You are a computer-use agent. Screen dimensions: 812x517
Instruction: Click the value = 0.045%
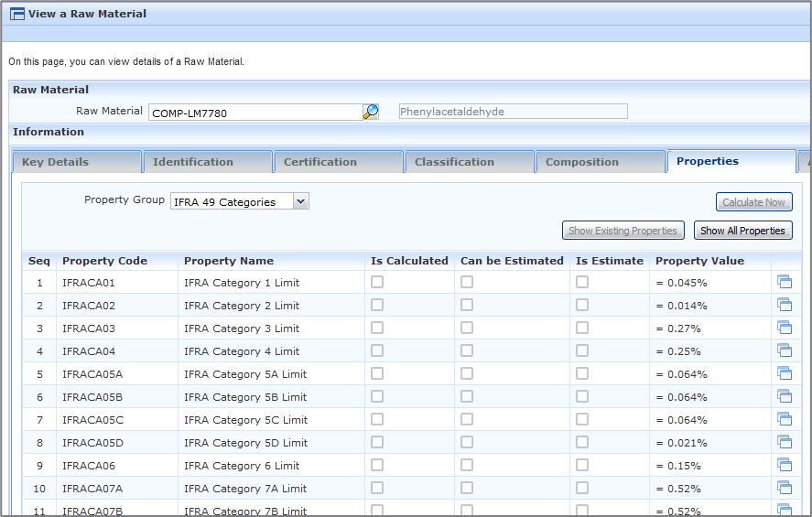click(681, 283)
